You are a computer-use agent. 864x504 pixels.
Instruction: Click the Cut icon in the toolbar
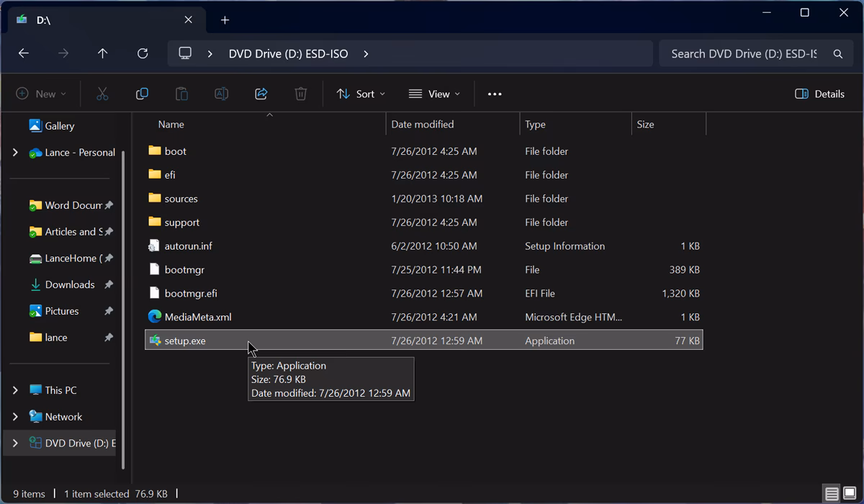pyautogui.click(x=102, y=94)
